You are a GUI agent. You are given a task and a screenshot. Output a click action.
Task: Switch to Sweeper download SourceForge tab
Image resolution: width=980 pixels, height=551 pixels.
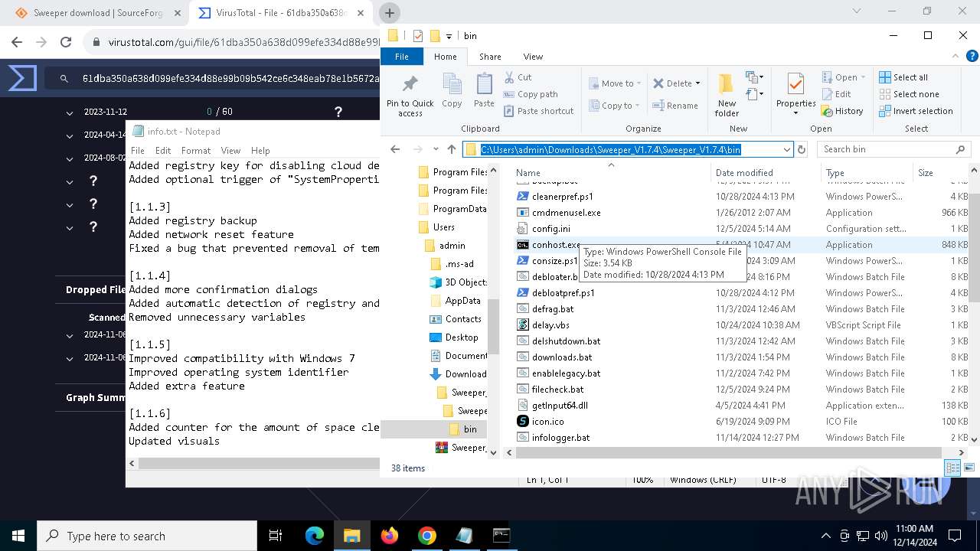pos(100,13)
